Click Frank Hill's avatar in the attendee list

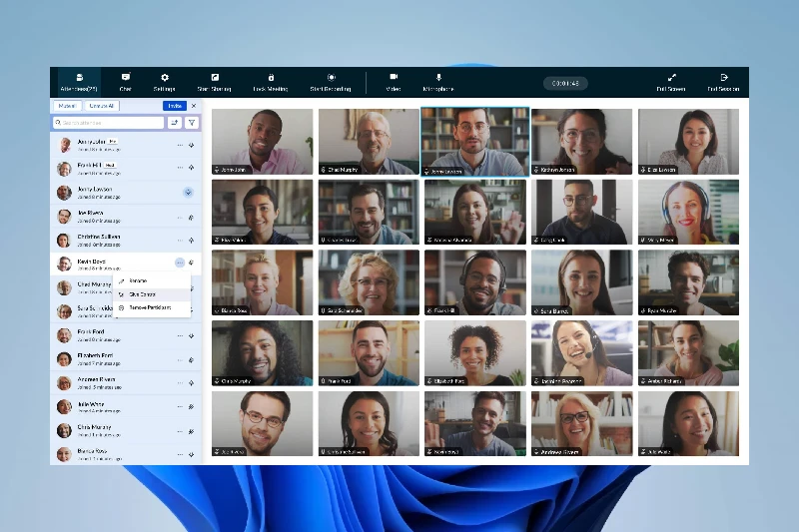[64, 169]
